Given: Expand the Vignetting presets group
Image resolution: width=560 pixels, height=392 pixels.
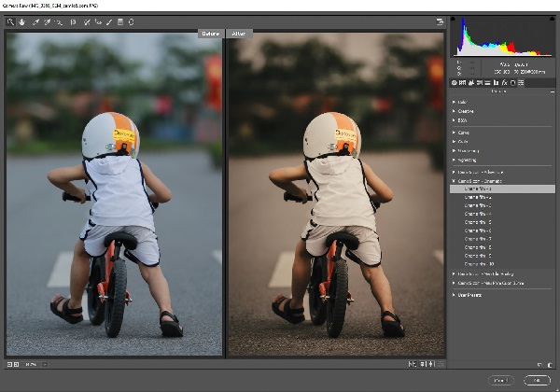Looking at the screenshot, I should 454,160.
